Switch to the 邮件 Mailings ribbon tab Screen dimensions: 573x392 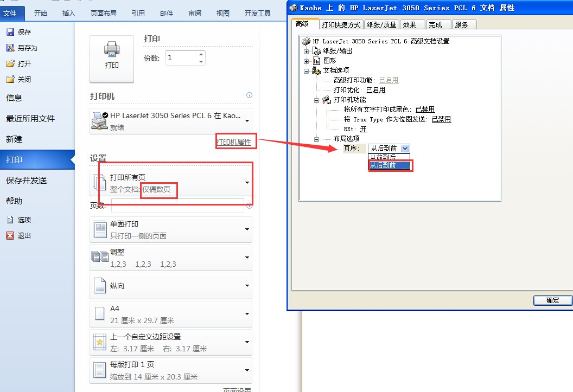click(x=167, y=13)
